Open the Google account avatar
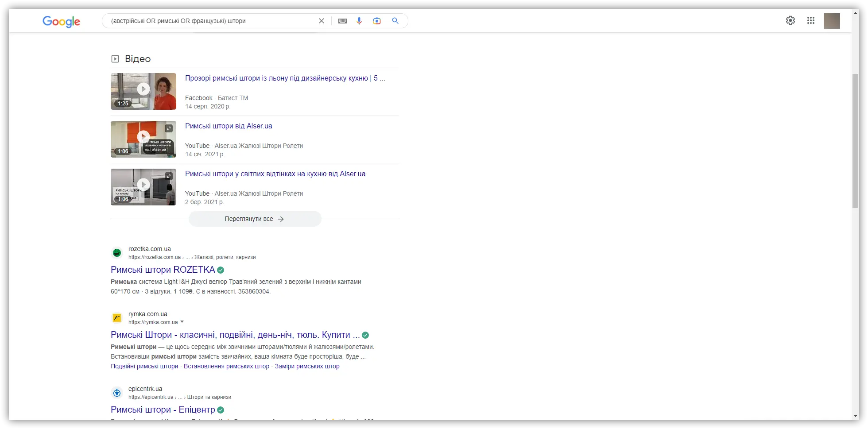868x429 pixels. pyautogui.click(x=832, y=21)
